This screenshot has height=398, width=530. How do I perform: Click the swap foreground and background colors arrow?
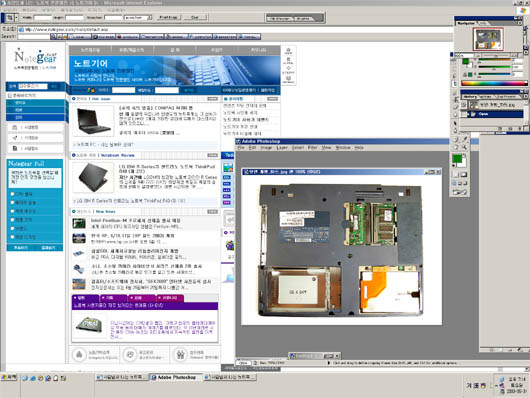coord(465,156)
